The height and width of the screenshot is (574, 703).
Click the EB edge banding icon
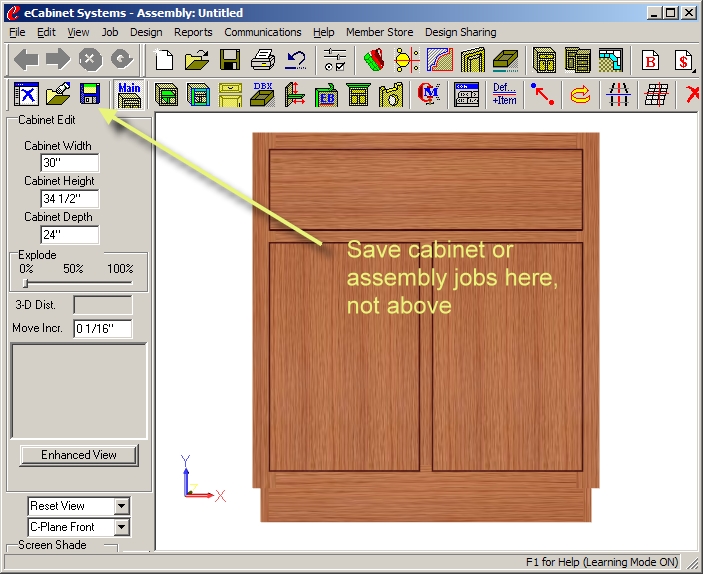326,94
